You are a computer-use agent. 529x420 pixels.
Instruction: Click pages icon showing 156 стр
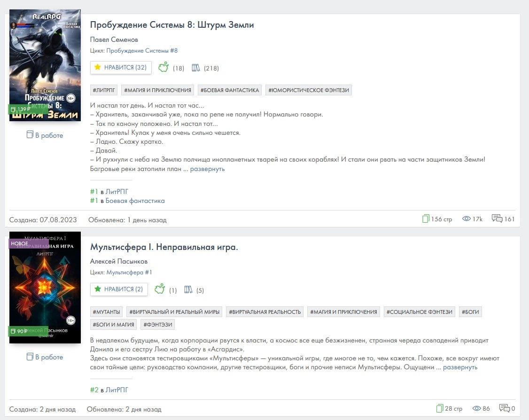(x=426, y=218)
